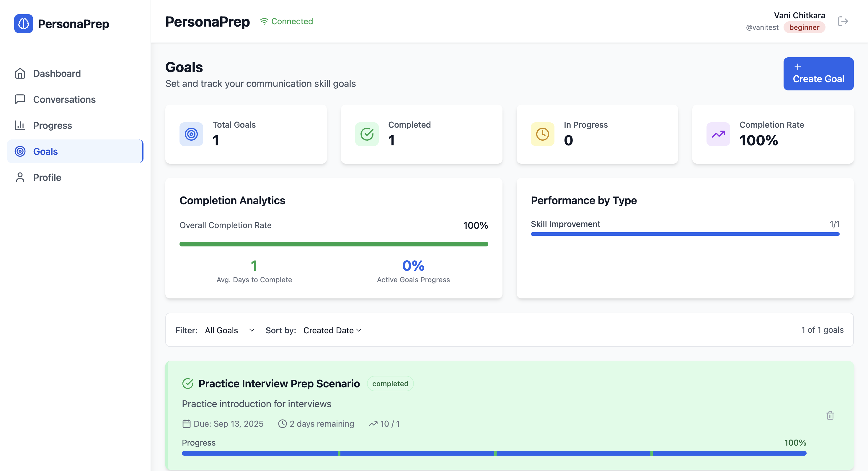Click the Total Goals target icon
This screenshot has height=471, width=868.
pyautogui.click(x=191, y=134)
